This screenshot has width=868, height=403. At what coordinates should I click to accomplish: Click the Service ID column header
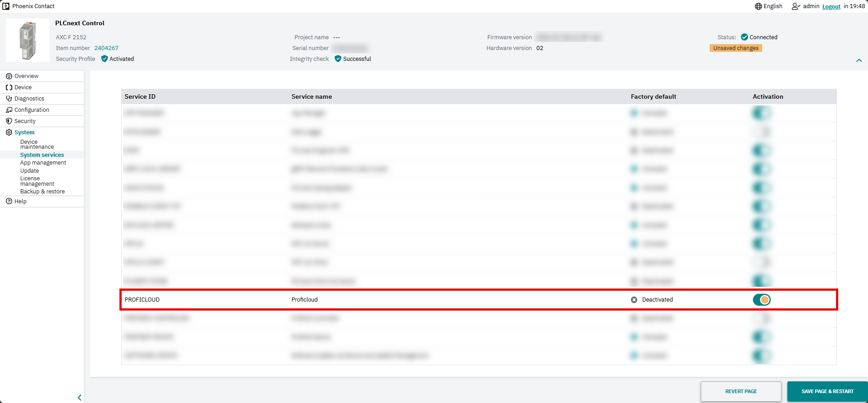point(140,96)
